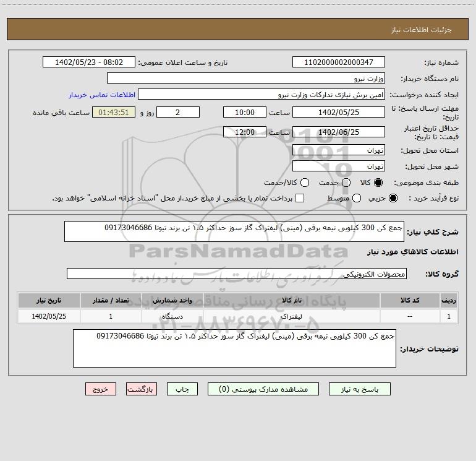Click the گروه کالا field محصولات الکترونیکی
The width and height of the screenshot is (476, 461).
click(237, 274)
